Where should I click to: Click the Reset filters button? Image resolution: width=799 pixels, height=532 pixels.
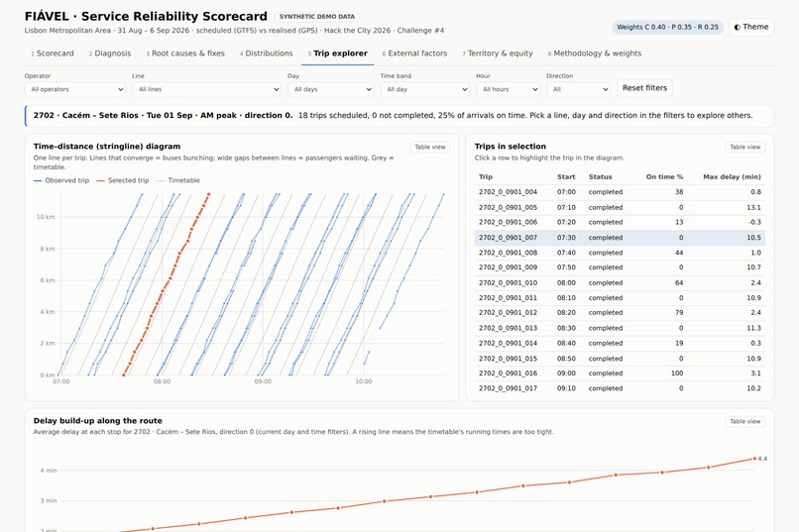pyautogui.click(x=644, y=88)
